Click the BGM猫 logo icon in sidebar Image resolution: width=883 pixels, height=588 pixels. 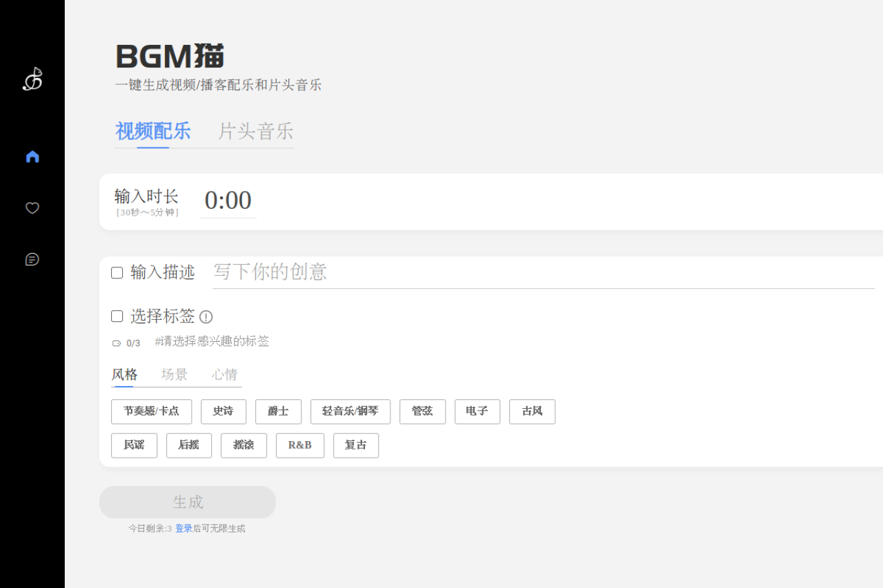click(32, 79)
